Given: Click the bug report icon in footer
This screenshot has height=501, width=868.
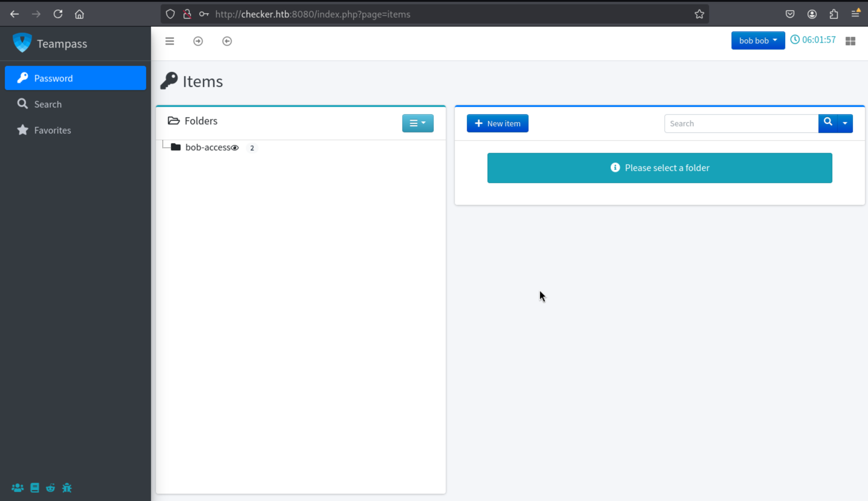Looking at the screenshot, I should click(67, 488).
